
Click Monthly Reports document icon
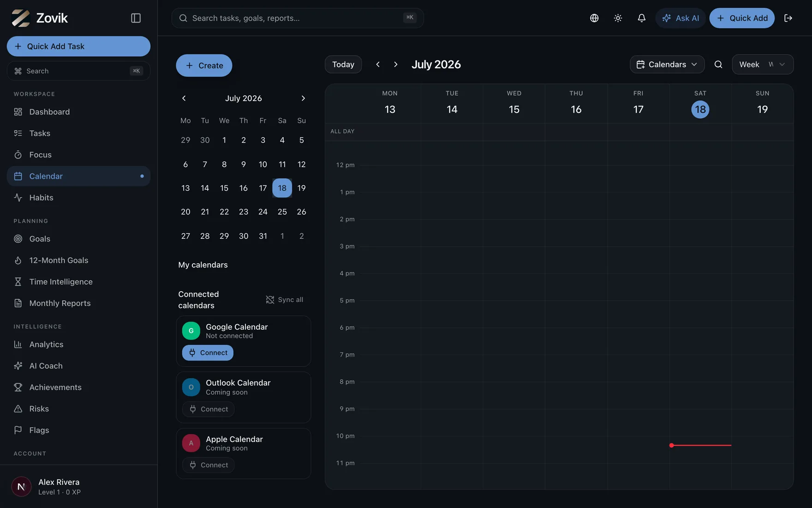pyautogui.click(x=18, y=303)
